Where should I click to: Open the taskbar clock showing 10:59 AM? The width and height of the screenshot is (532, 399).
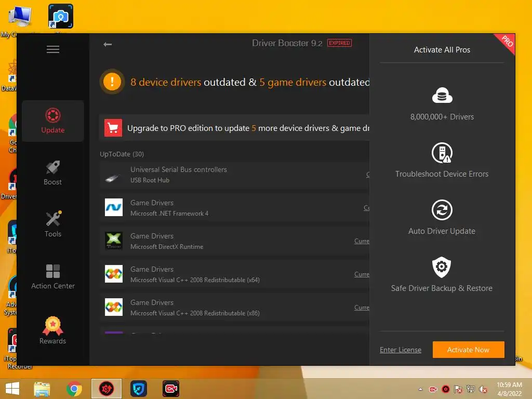[509, 389]
